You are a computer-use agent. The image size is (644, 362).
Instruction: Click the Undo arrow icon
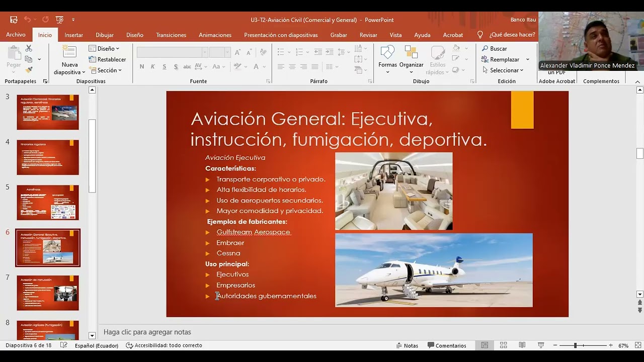tap(27, 20)
